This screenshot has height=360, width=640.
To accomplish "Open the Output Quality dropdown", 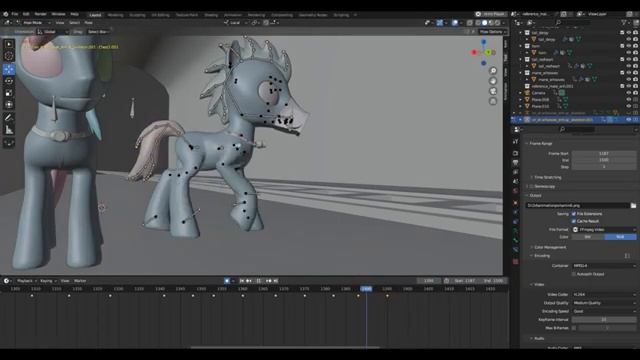I will pyautogui.click(x=604, y=303).
